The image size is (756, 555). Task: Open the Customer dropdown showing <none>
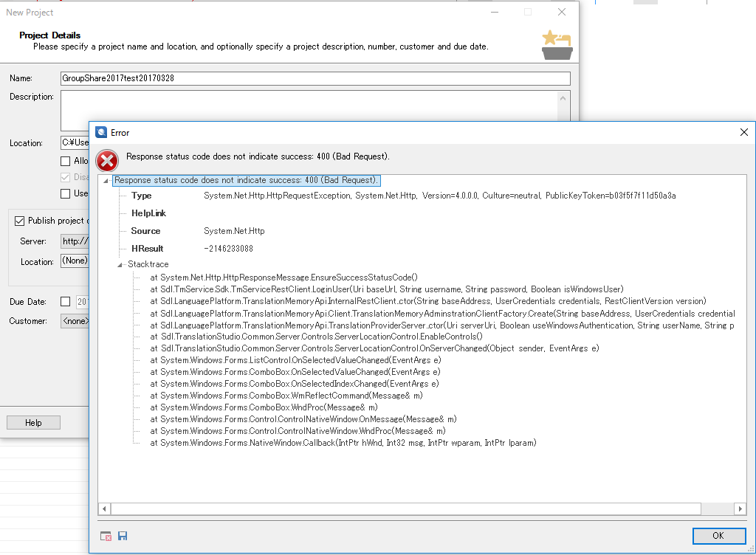75,321
